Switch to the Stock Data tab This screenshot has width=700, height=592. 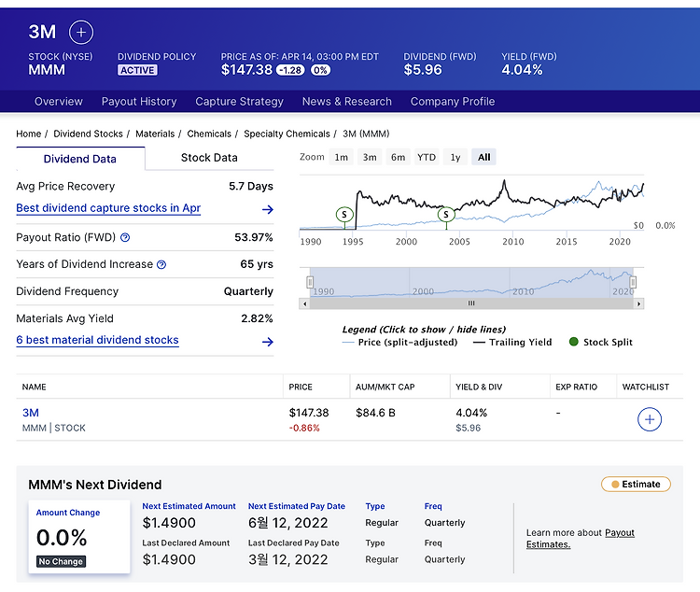coord(209,158)
